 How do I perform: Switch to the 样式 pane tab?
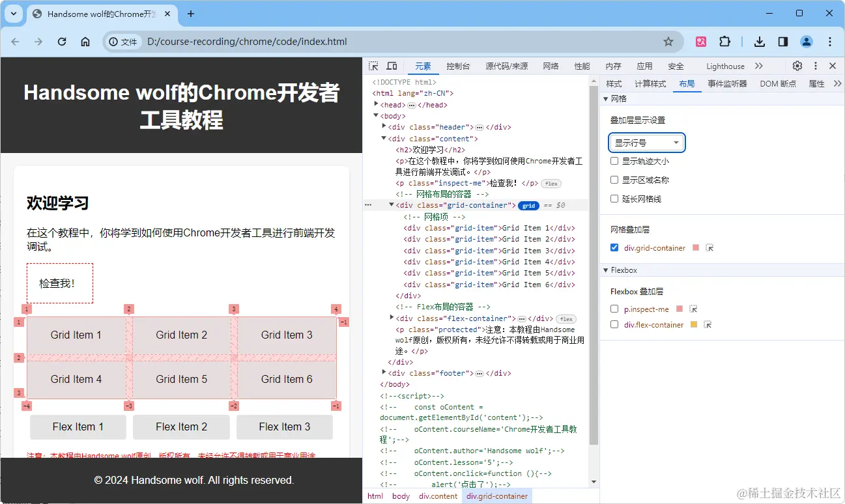614,83
